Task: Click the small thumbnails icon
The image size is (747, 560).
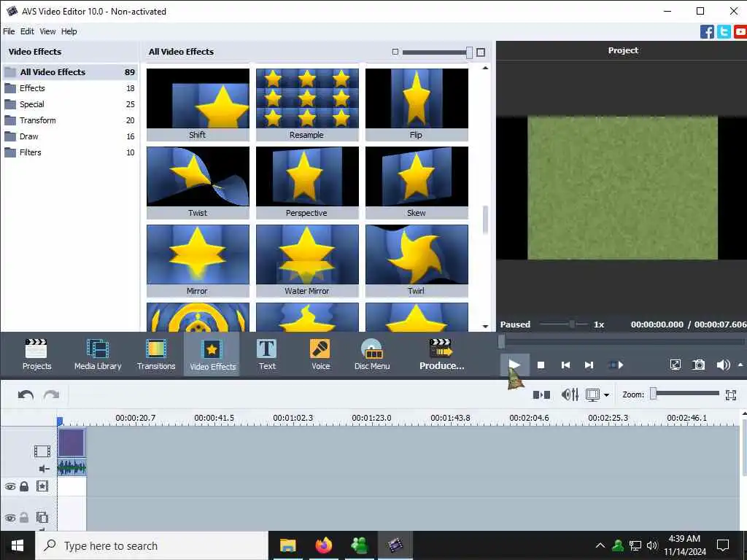Action: click(x=395, y=52)
